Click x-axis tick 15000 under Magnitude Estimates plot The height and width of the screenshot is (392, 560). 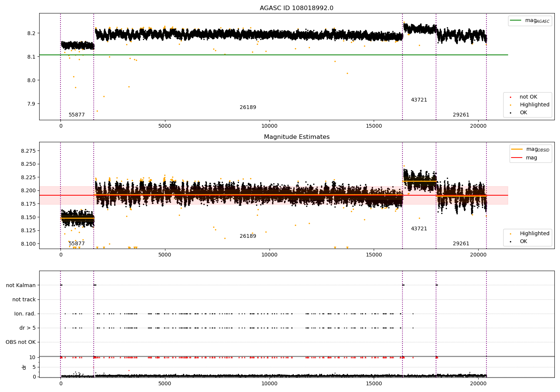click(x=374, y=255)
